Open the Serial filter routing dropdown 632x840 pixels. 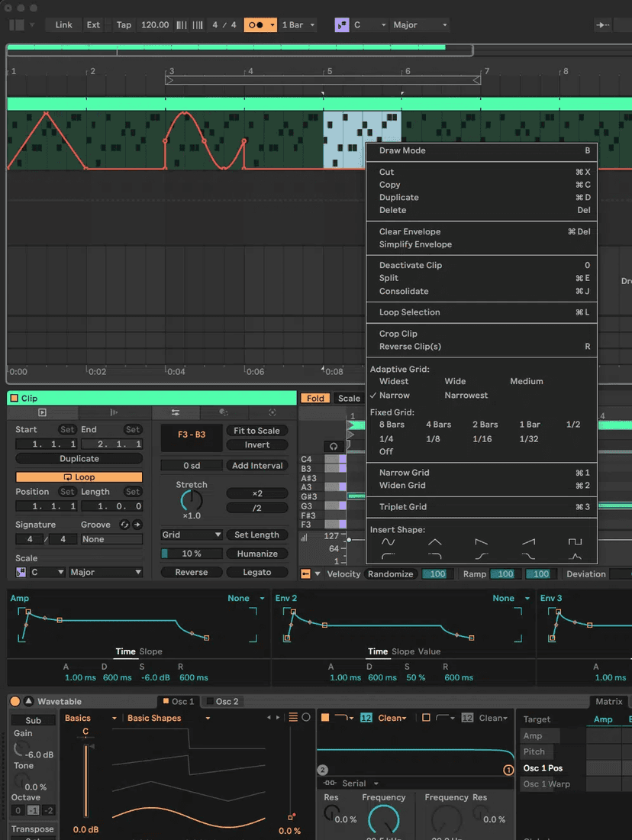pyautogui.click(x=353, y=783)
